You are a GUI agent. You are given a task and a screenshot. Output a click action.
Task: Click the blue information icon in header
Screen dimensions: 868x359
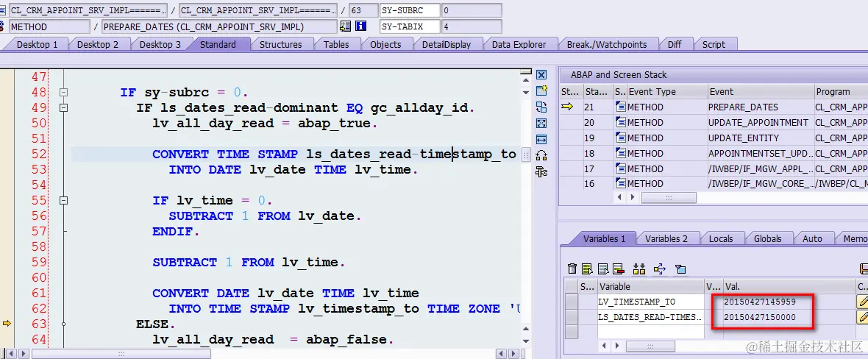tap(361, 26)
